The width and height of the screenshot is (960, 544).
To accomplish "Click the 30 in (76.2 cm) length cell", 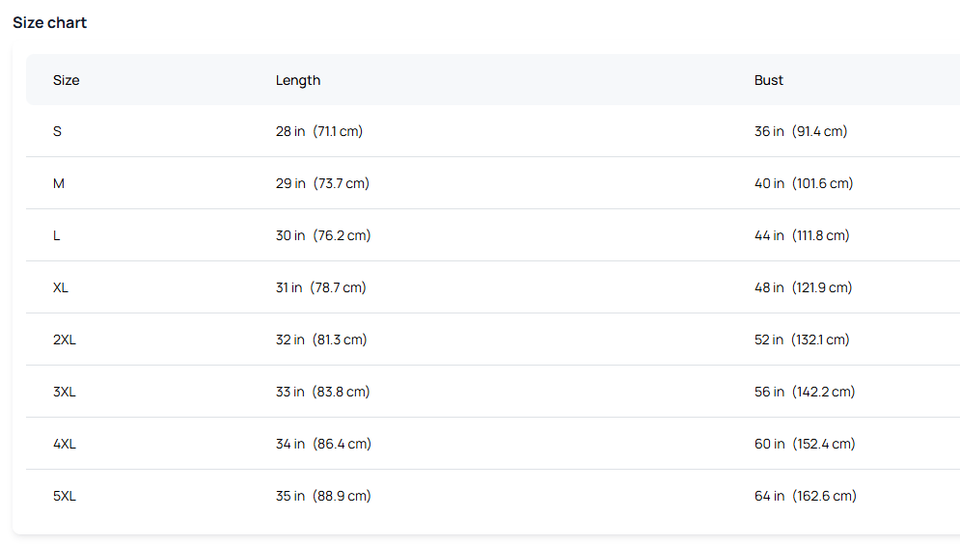I will 323,235.
